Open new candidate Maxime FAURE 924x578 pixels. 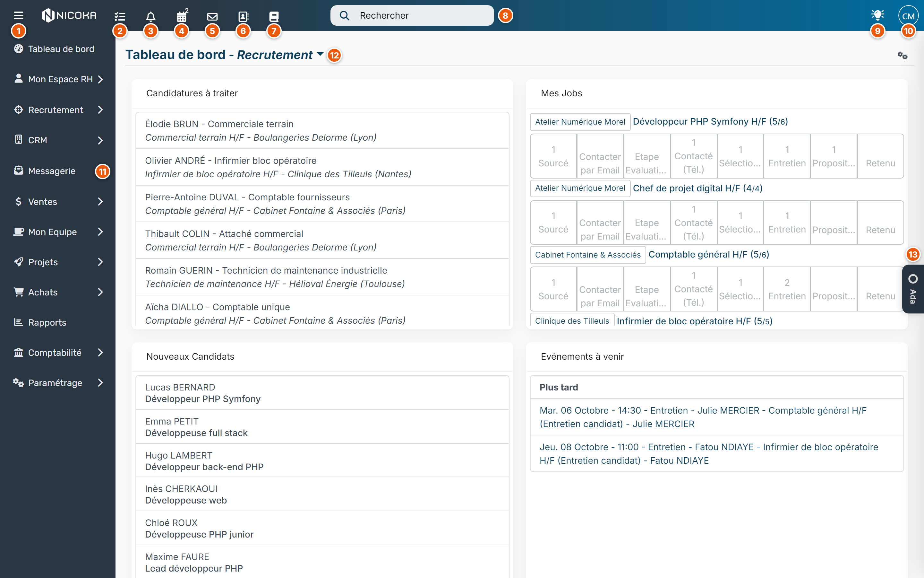pos(322,562)
